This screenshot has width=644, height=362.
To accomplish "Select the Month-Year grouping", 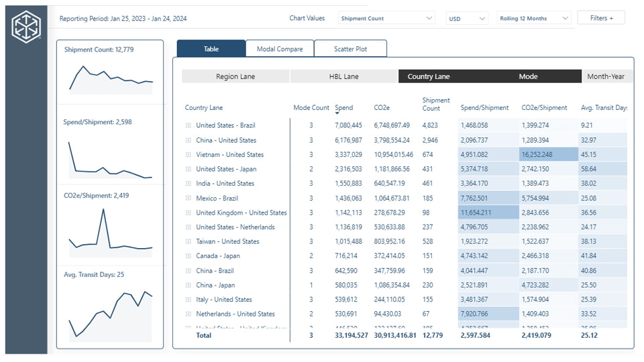I will point(605,76).
